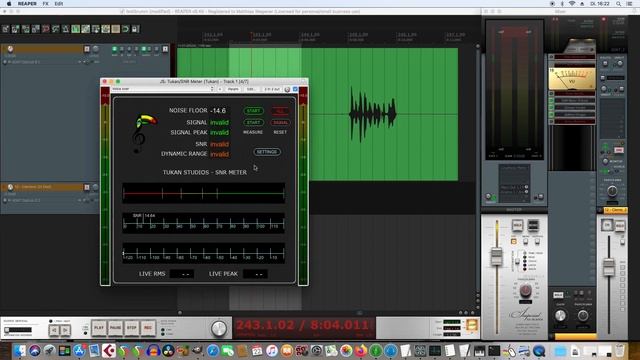640x360 pixels.
Task: Click START for signal measurement
Action: (x=253, y=122)
